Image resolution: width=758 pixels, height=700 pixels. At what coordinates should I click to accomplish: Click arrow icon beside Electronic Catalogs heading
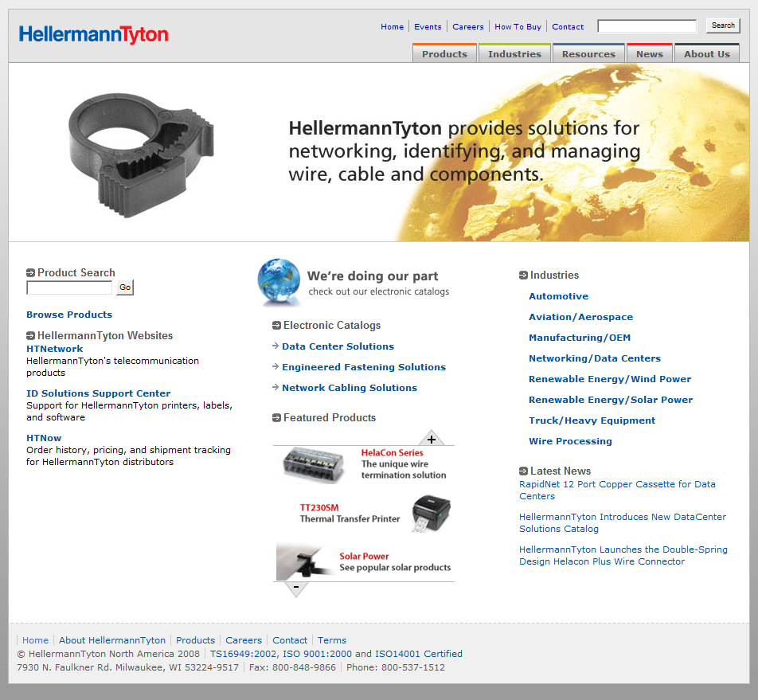(x=276, y=326)
